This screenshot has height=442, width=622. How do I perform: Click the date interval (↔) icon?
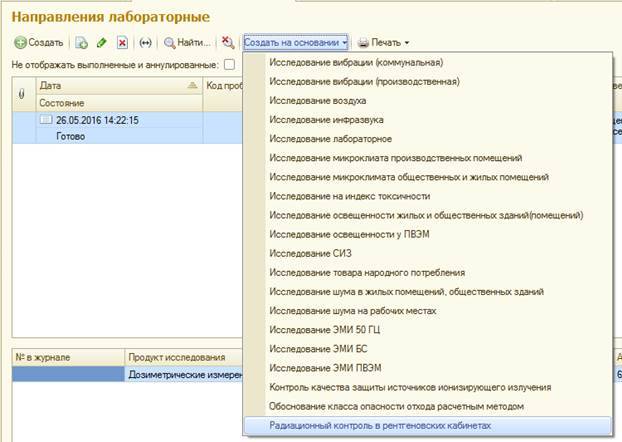tap(146, 43)
